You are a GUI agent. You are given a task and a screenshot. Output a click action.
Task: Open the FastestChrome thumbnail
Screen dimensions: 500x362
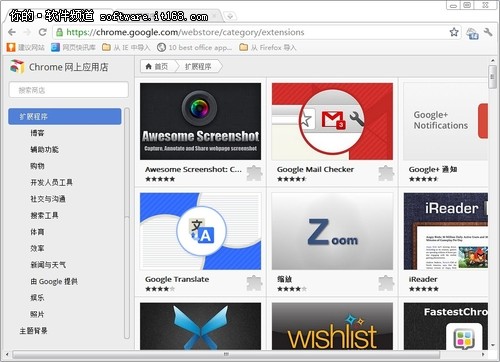[446, 326]
